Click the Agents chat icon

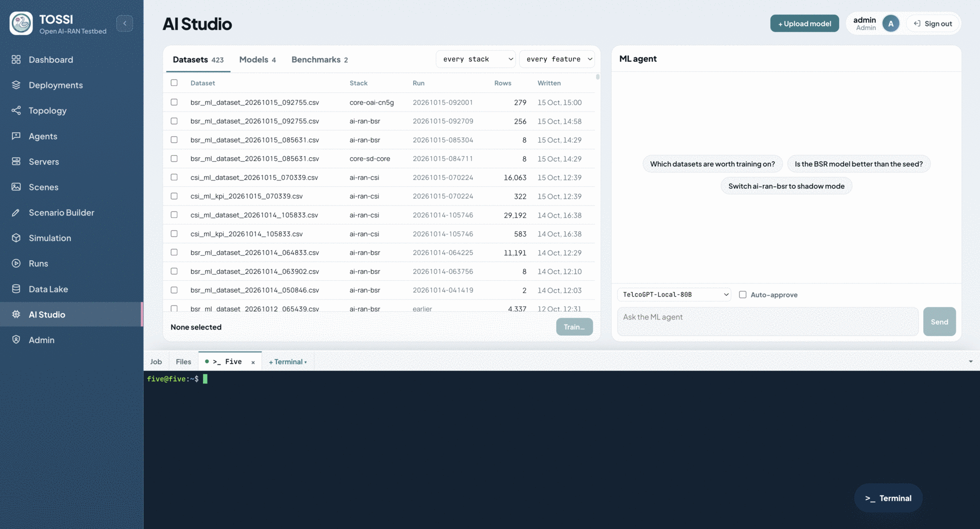pos(16,136)
